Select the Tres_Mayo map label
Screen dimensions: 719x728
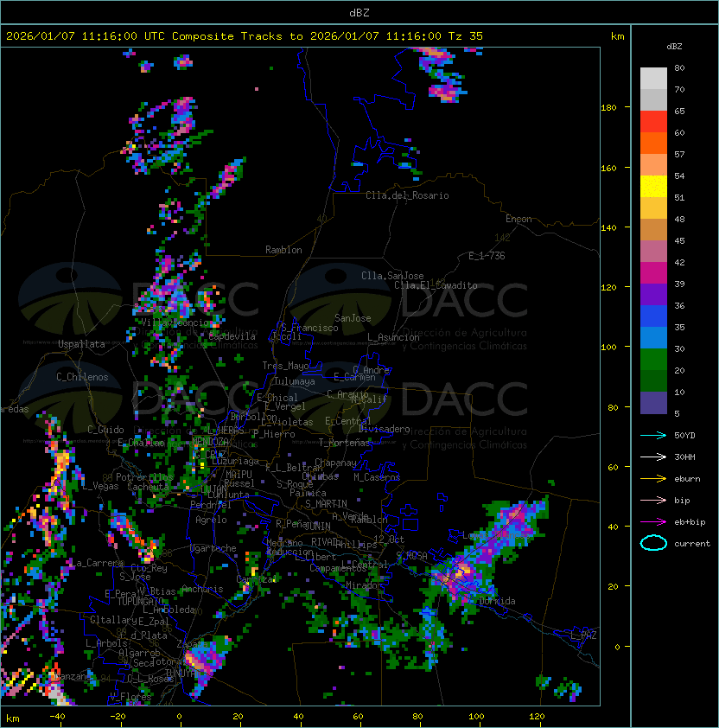pyautogui.click(x=285, y=366)
